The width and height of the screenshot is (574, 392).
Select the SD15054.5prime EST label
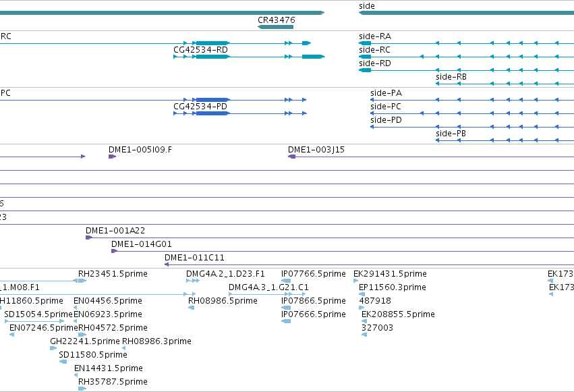38,314
